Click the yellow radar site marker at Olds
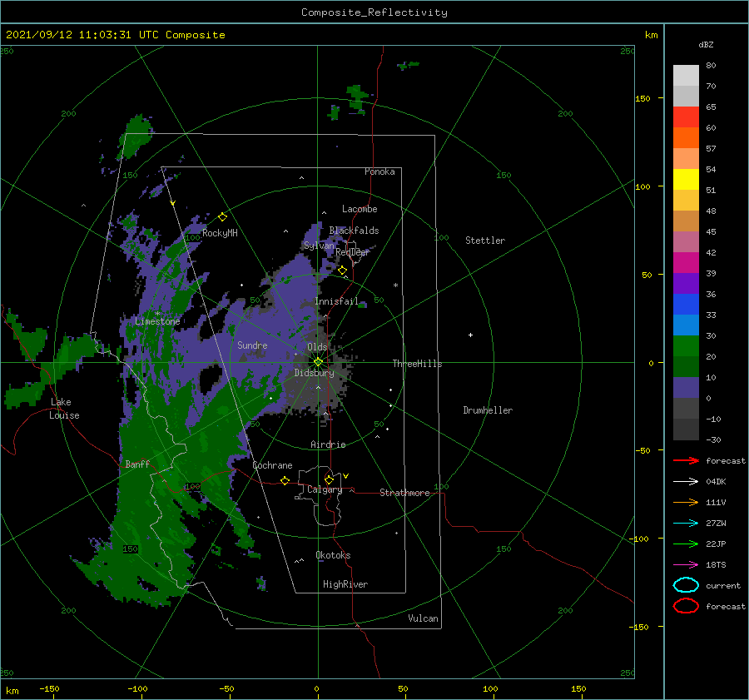 pos(318,362)
